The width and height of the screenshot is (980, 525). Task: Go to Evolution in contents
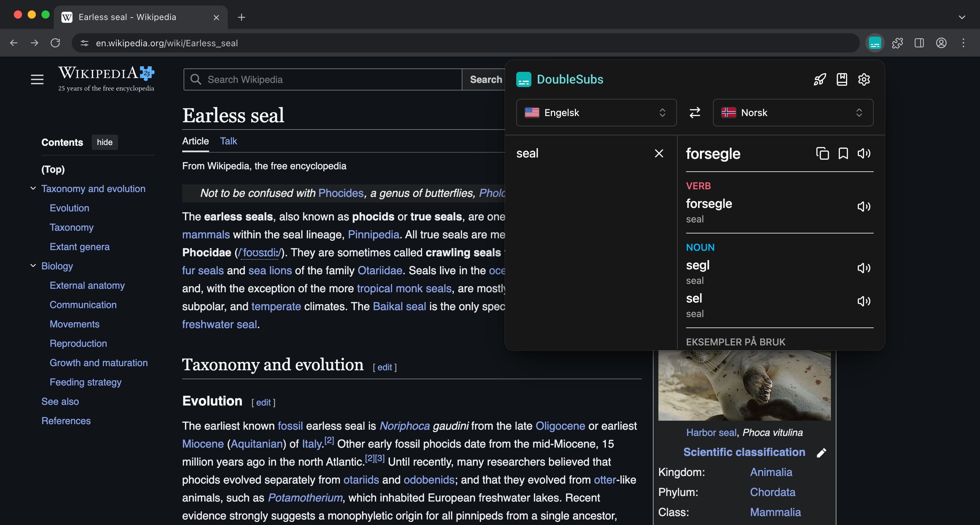click(x=69, y=208)
